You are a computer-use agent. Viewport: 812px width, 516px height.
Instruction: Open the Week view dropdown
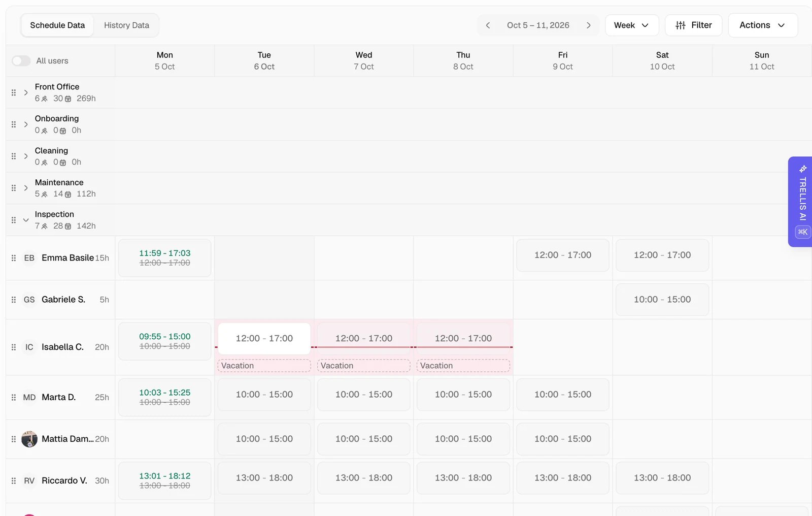(x=632, y=25)
